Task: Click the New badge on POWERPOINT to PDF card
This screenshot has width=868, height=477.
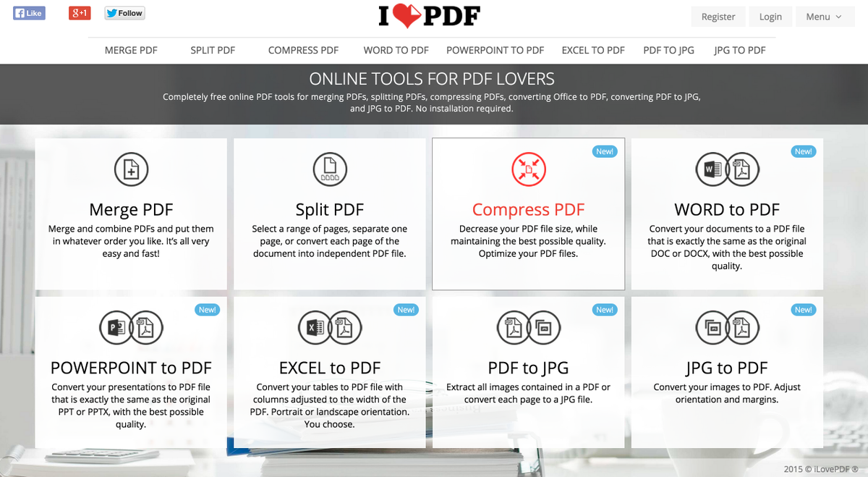Action: pos(208,310)
